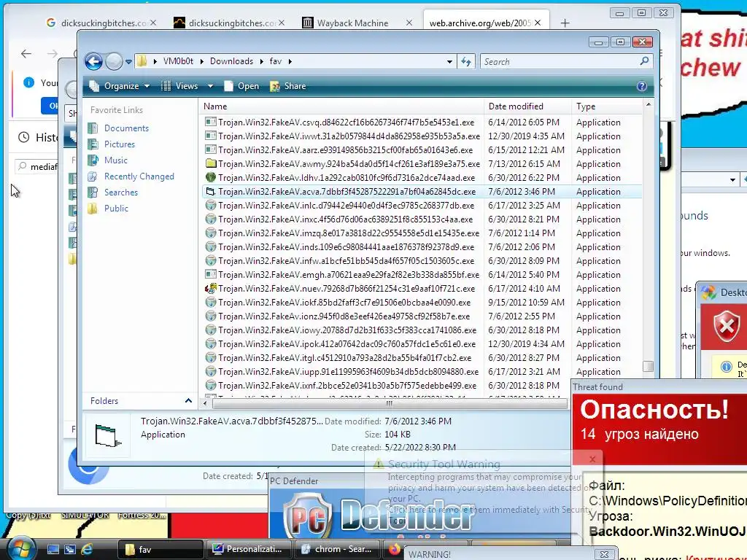Expand the Views dropdown arrow

click(210, 86)
